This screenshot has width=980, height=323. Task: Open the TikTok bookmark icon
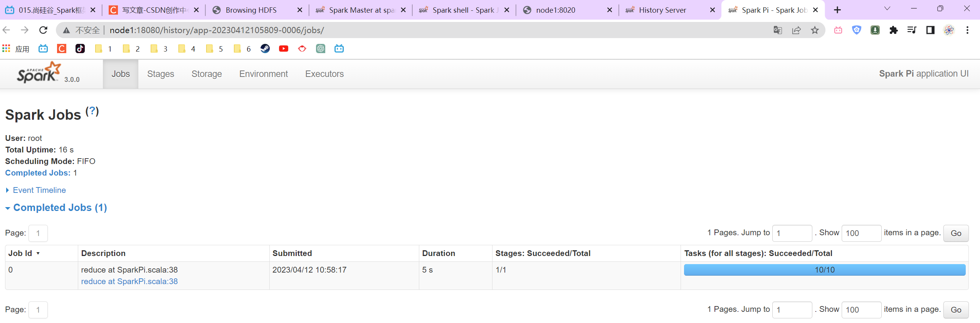[80, 49]
